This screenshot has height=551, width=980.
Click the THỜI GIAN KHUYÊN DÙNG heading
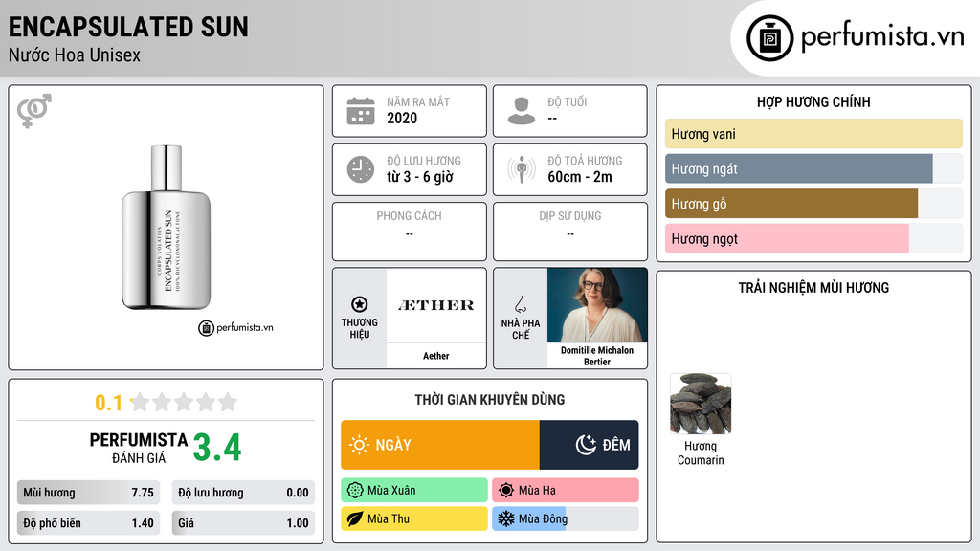(490, 400)
